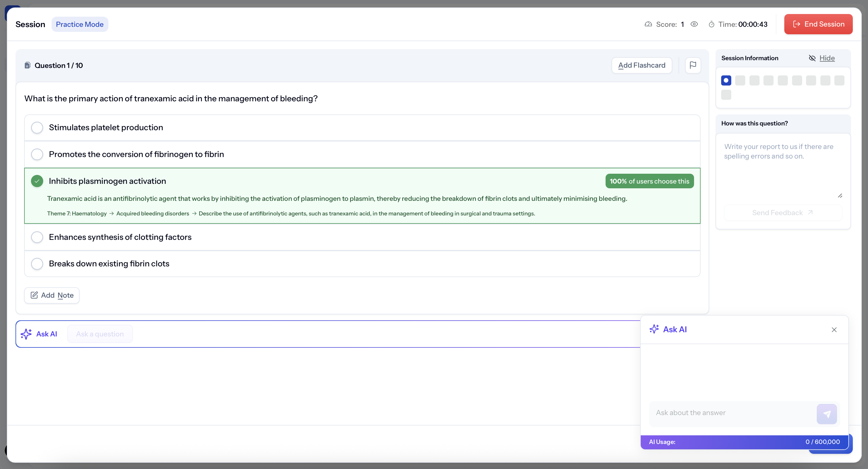Click the document icon beside Question 1 / 10
Screen dimensions: 868x469
[x=28, y=66]
